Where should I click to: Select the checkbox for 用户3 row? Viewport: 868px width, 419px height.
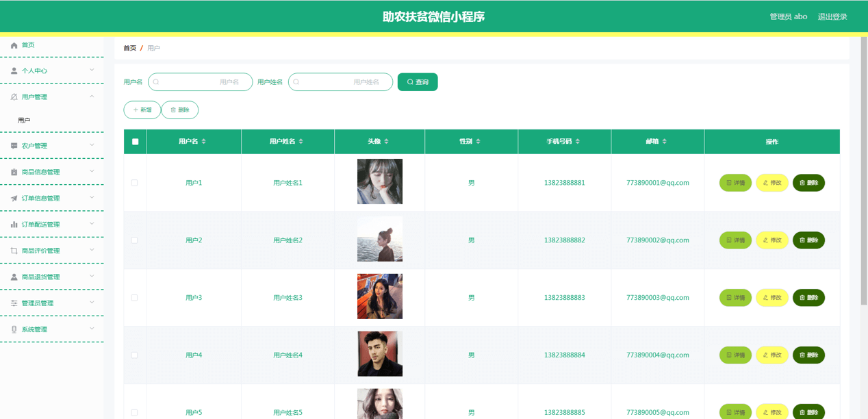[x=134, y=298]
